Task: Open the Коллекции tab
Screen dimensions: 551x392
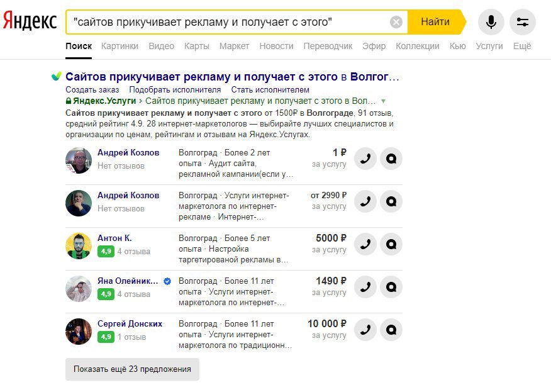Action: click(x=418, y=46)
